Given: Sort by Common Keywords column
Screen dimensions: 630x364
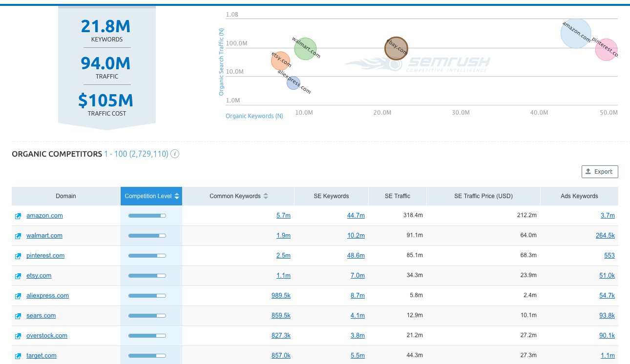Looking at the screenshot, I should pos(238,196).
